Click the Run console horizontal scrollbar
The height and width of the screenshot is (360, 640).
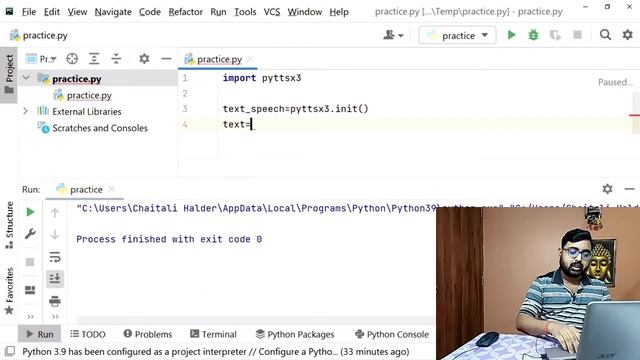pos(256,319)
